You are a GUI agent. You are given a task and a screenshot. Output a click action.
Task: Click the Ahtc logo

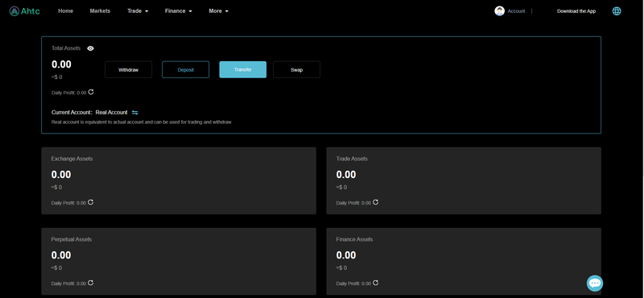(x=25, y=11)
